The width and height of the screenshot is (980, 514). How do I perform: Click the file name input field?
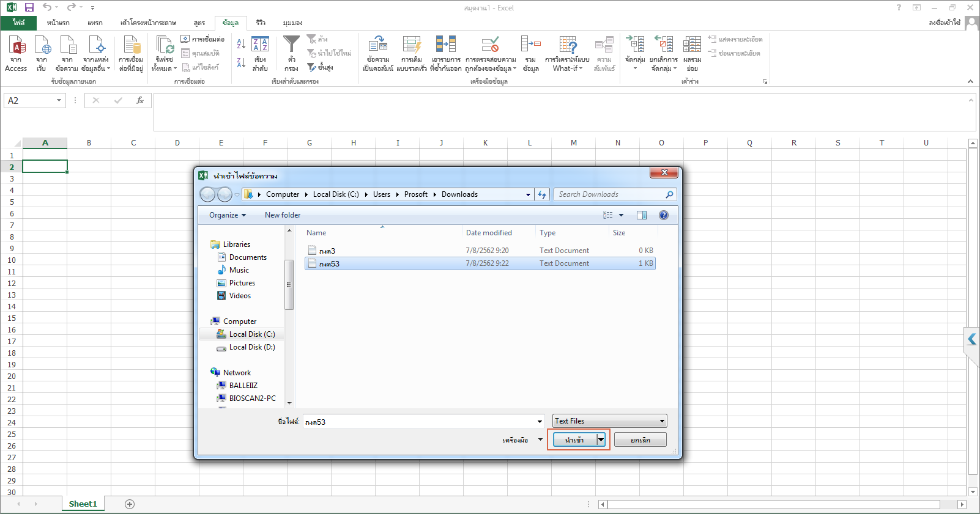[x=419, y=421]
